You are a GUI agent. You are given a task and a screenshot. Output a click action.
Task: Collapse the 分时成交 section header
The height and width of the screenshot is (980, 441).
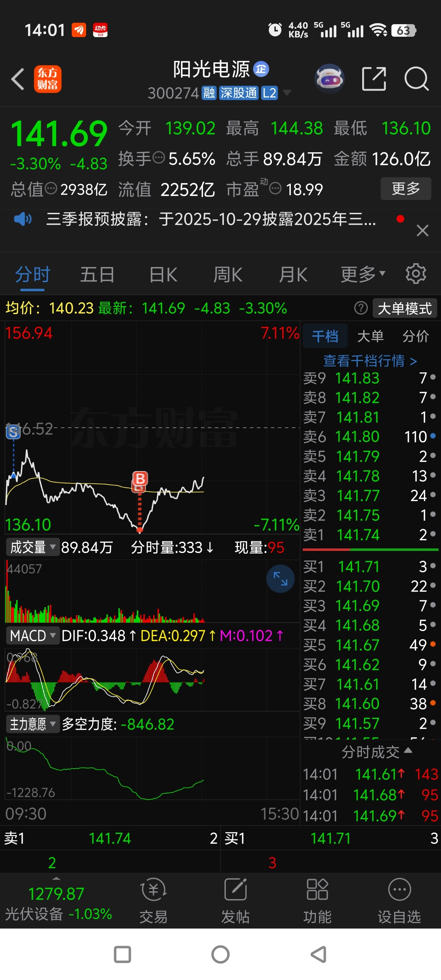pyautogui.click(x=376, y=752)
